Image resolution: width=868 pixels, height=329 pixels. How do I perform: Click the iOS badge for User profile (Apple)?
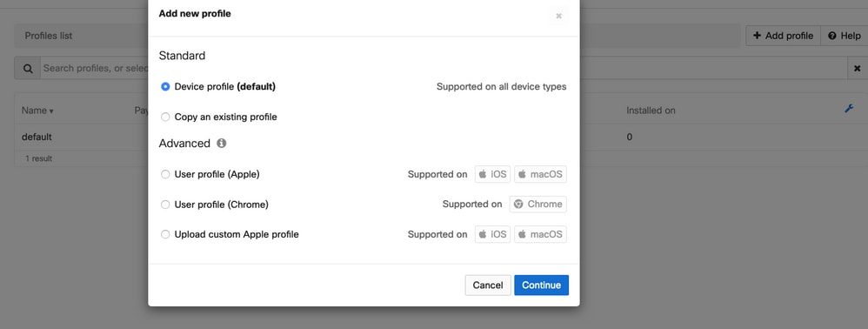coord(492,174)
